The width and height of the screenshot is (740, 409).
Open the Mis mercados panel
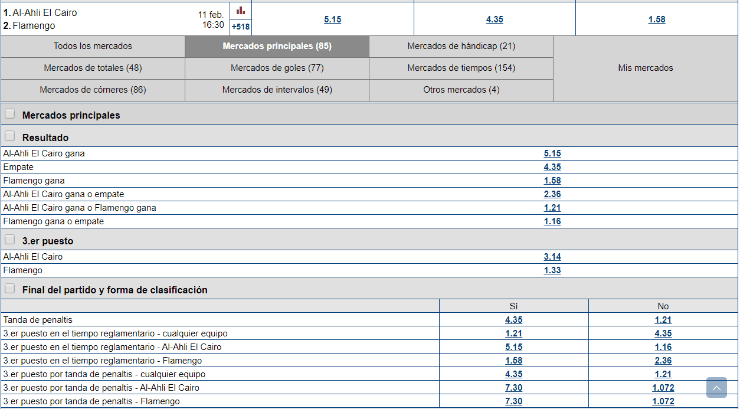(645, 68)
